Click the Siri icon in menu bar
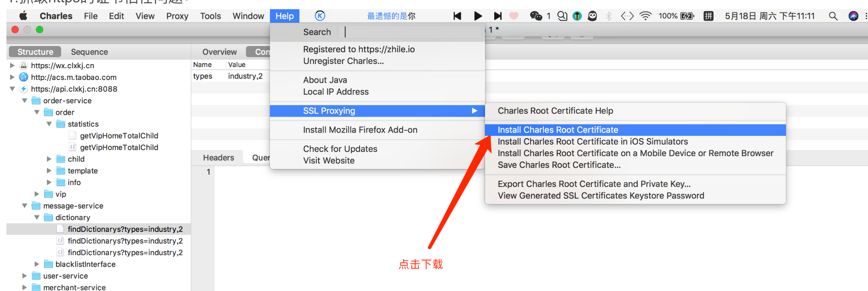Viewport: 868px width, 291px height. point(853,16)
